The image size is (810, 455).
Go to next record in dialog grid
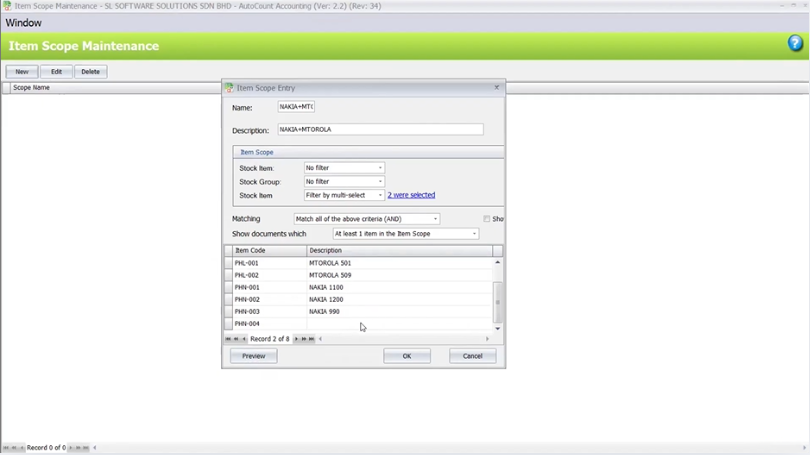coord(296,339)
